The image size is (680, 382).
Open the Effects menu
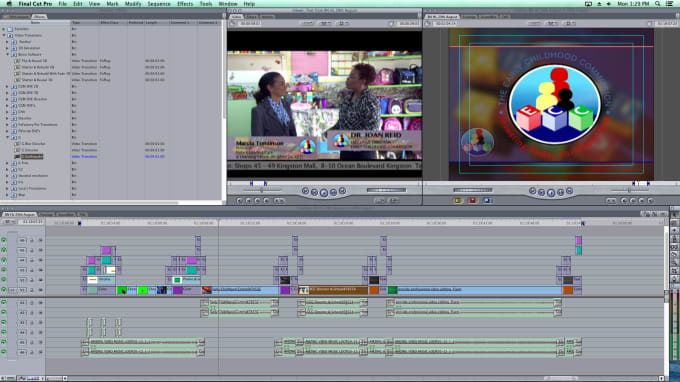pyautogui.click(x=185, y=4)
